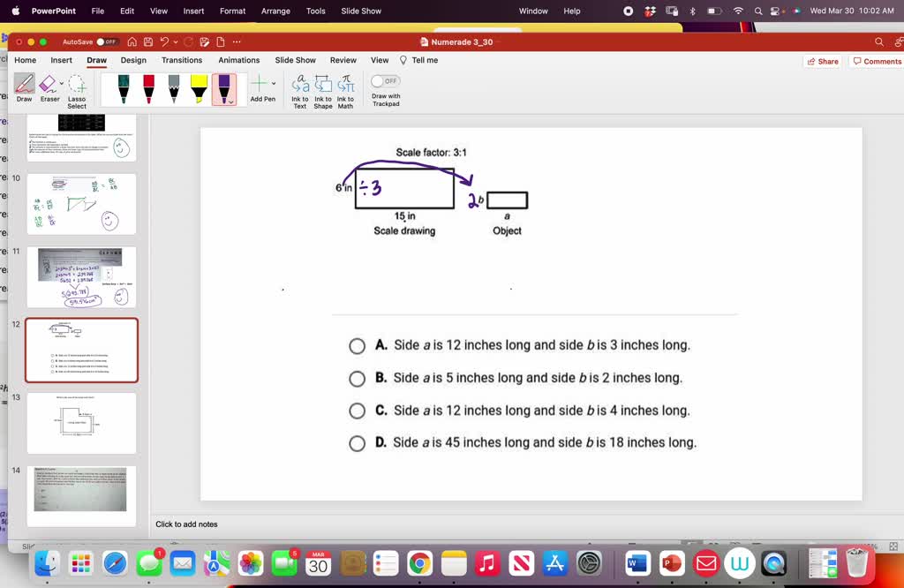Click the Tell me search box
This screenshot has height=588, width=904.
[419, 60]
